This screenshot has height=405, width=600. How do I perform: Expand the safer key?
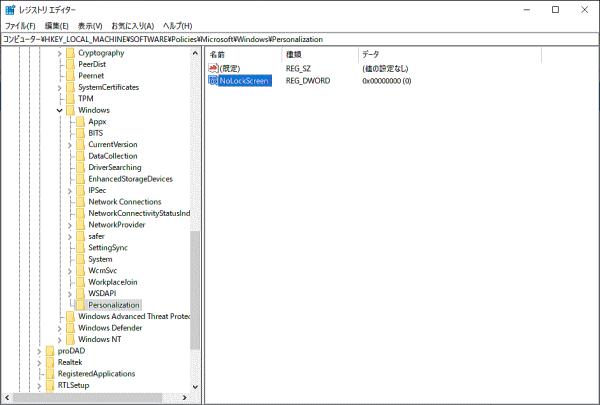point(70,237)
